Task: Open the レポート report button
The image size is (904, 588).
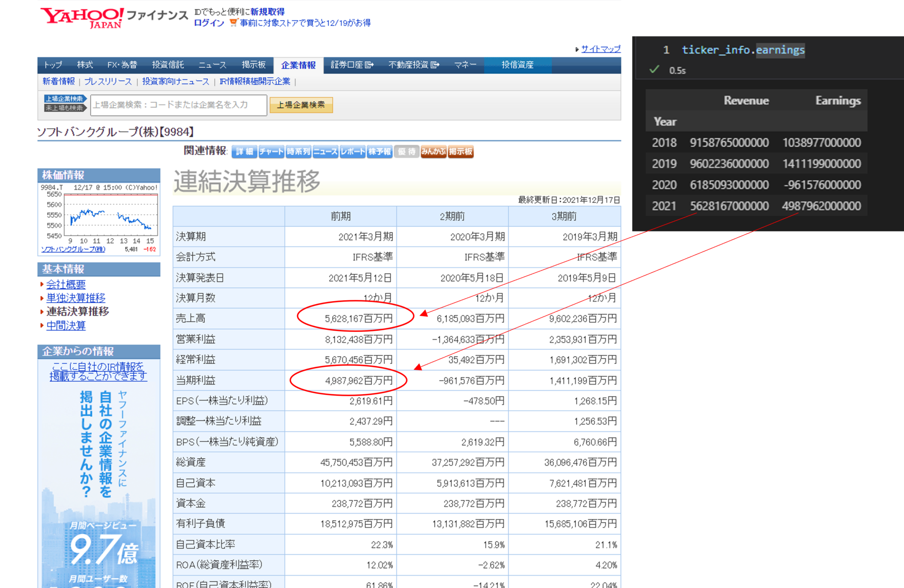Action: tap(351, 152)
